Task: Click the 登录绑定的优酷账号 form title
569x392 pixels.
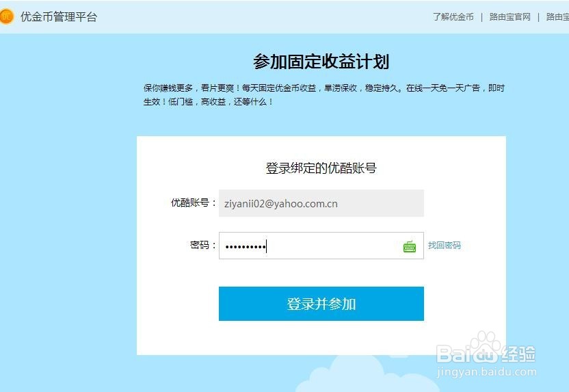Action: (x=321, y=168)
